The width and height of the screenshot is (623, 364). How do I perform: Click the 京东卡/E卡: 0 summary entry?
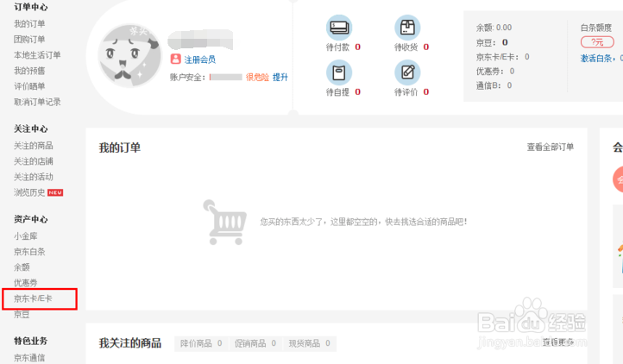click(502, 57)
